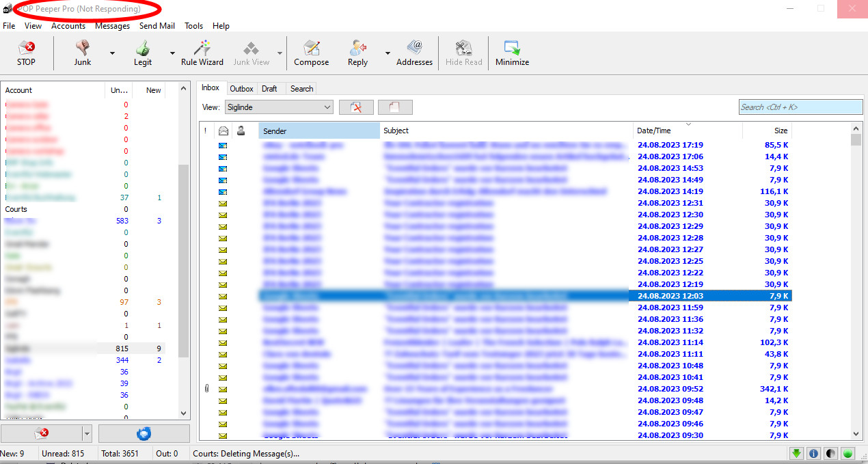
Task: Open the File menu
Action: 9,26
